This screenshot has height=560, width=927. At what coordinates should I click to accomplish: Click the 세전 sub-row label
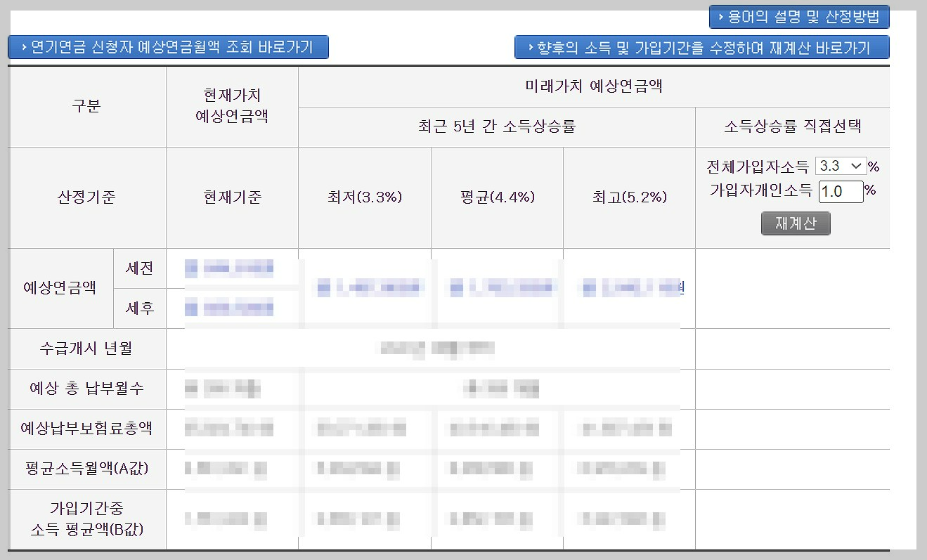coord(139,268)
